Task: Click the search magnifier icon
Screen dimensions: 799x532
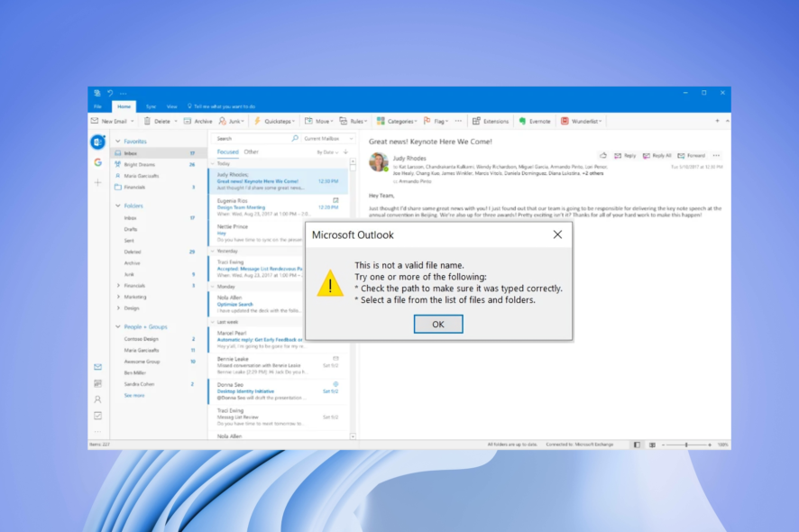Action: tap(295, 138)
